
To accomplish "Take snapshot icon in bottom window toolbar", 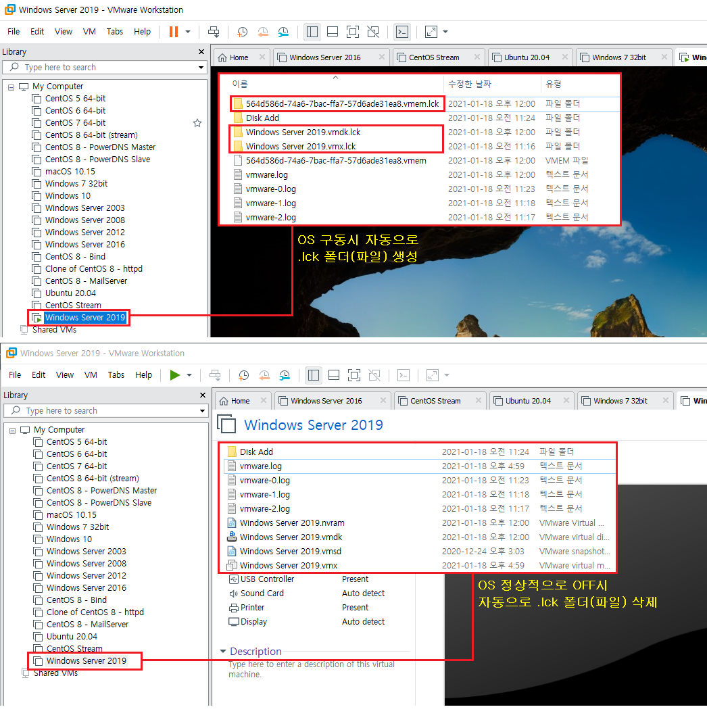I will click(x=244, y=374).
